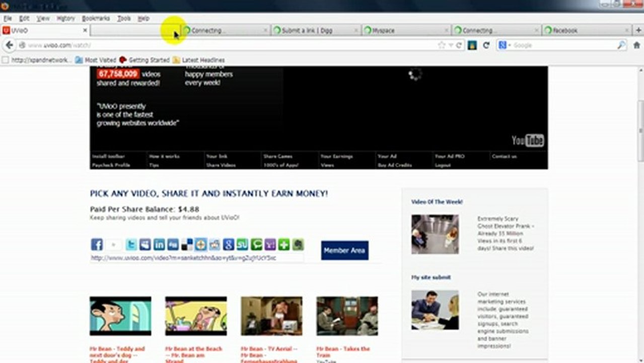Open the View menu
The image size is (644, 363).
tap(43, 18)
